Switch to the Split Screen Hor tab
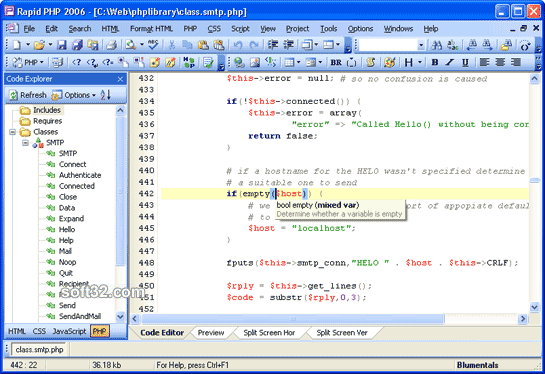This screenshot has height=374, width=545. [269, 333]
